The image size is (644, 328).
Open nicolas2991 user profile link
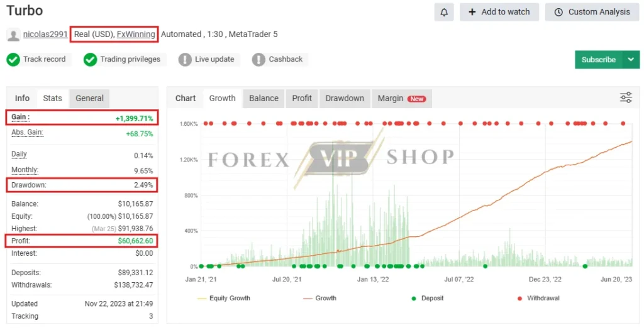tap(45, 34)
